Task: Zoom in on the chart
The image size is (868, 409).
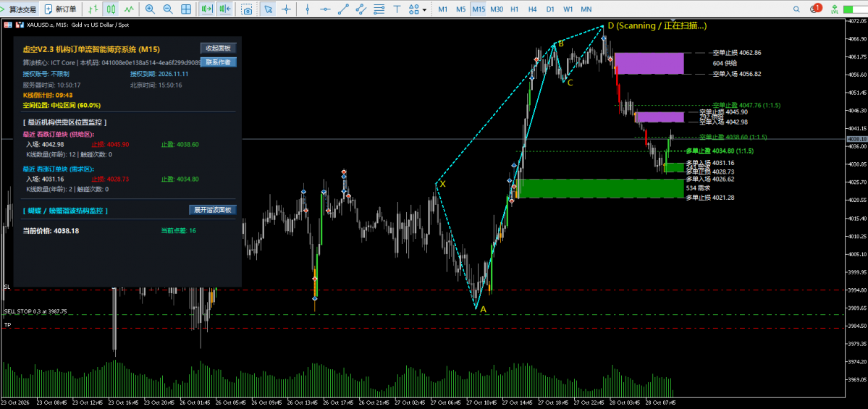Action: point(150,9)
